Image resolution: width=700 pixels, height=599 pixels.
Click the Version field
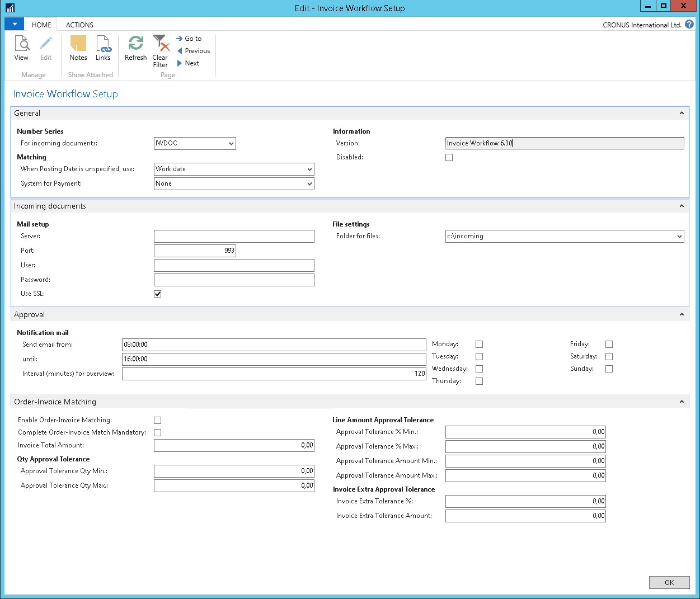click(x=565, y=143)
